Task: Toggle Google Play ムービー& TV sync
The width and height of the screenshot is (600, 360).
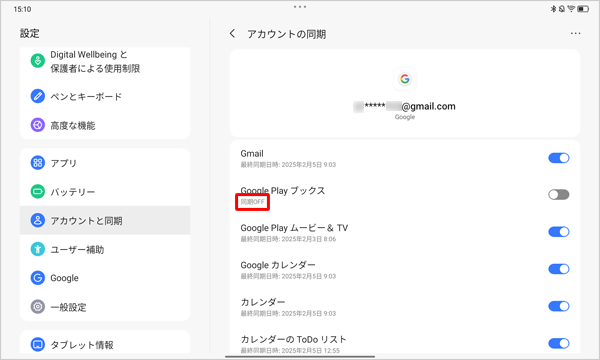Action: tap(559, 232)
